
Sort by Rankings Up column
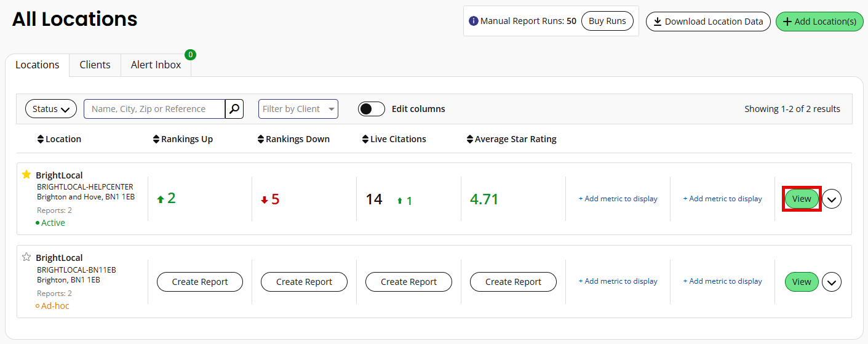tap(183, 139)
